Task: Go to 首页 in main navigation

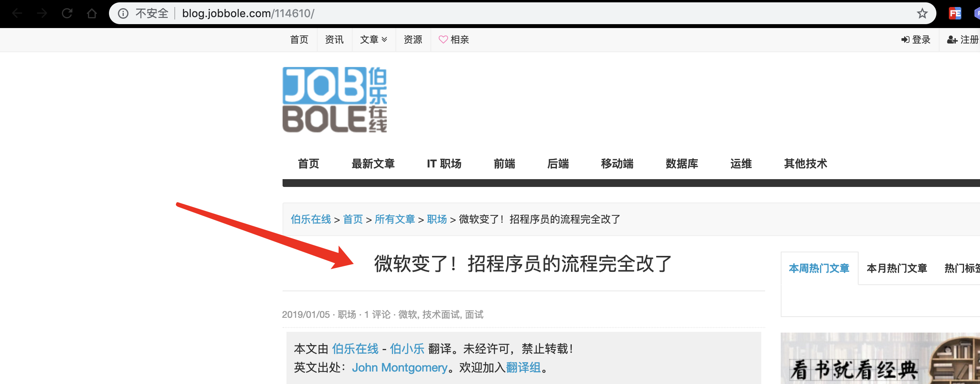Action: pos(309,164)
